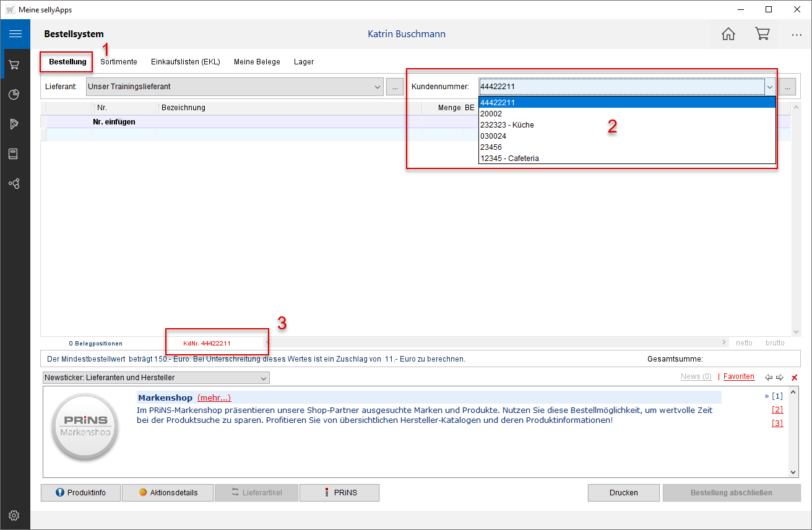The width and height of the screenshot is (812, 530).
Task: Close newsticker with red X icon
Action: point(795,378)
